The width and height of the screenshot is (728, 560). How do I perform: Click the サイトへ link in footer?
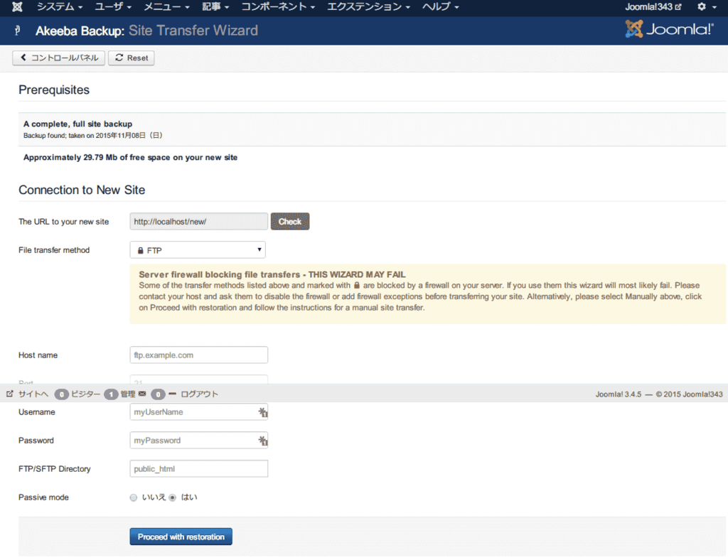point(33,394)
